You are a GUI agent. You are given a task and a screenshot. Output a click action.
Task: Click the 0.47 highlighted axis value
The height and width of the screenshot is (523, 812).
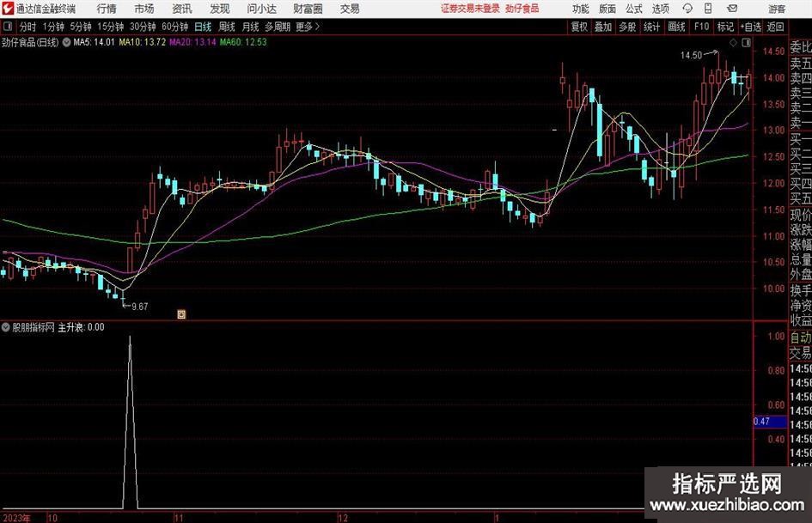pyautogui.click(x=761, y=422)
